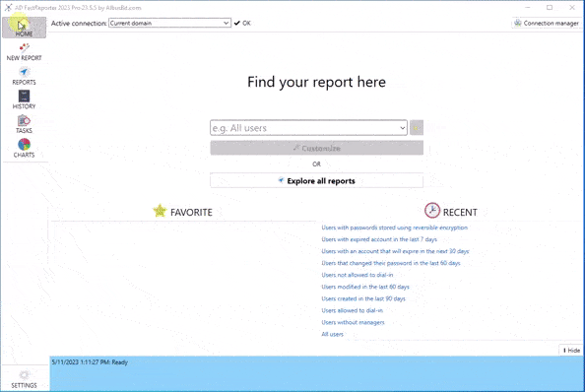Open the TASKS section

(x=24, y=124)
